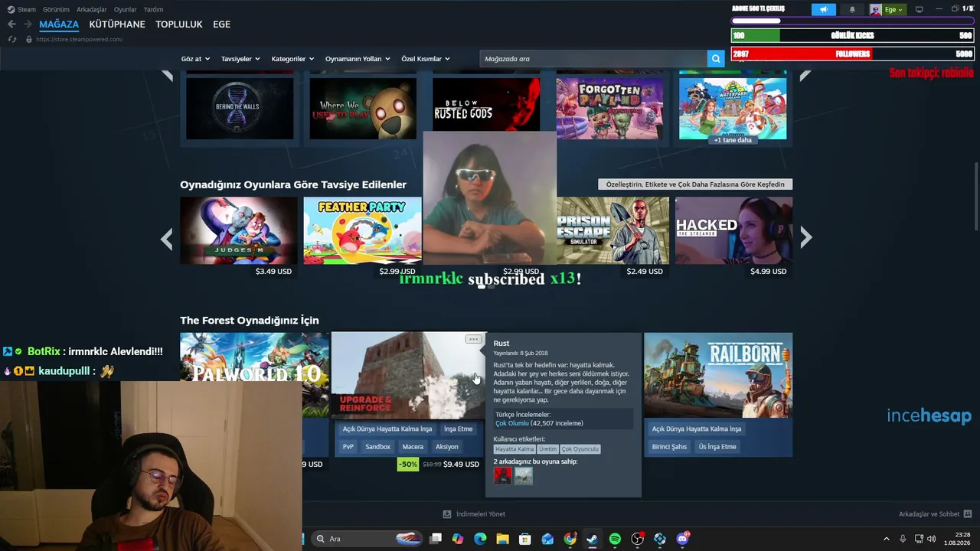Open Task View in the taskbar

tap(436, 539)
